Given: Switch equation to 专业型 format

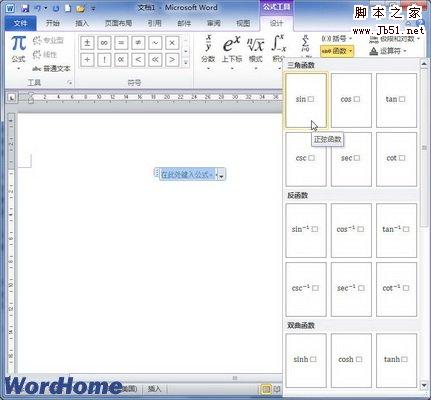Looking at the screenshot, I should pos(48,41).
